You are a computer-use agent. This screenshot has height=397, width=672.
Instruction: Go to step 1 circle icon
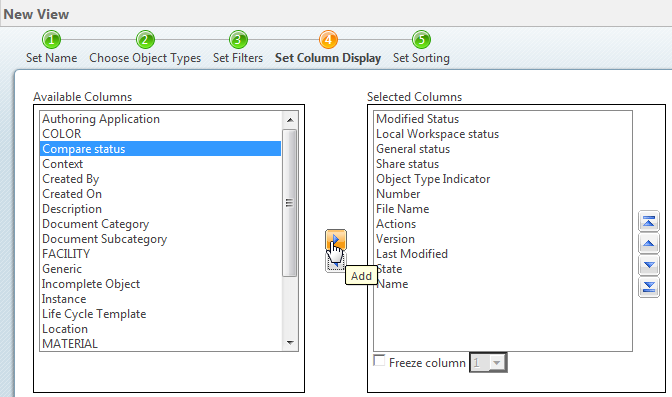coord(51,40)
